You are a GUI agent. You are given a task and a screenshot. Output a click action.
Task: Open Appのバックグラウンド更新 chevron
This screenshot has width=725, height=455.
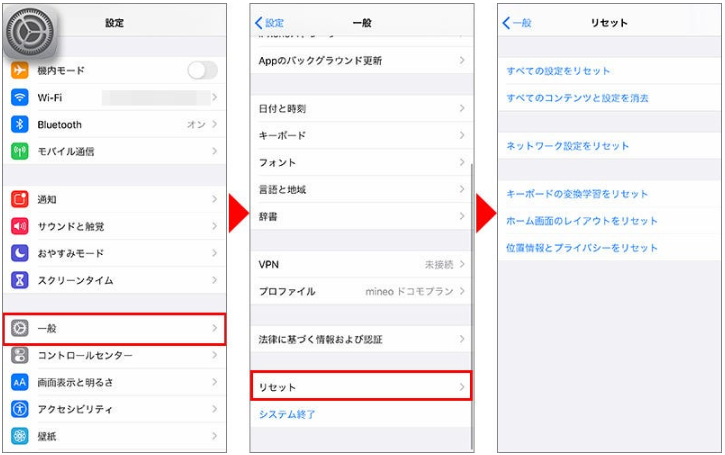[x=461, y=60]
